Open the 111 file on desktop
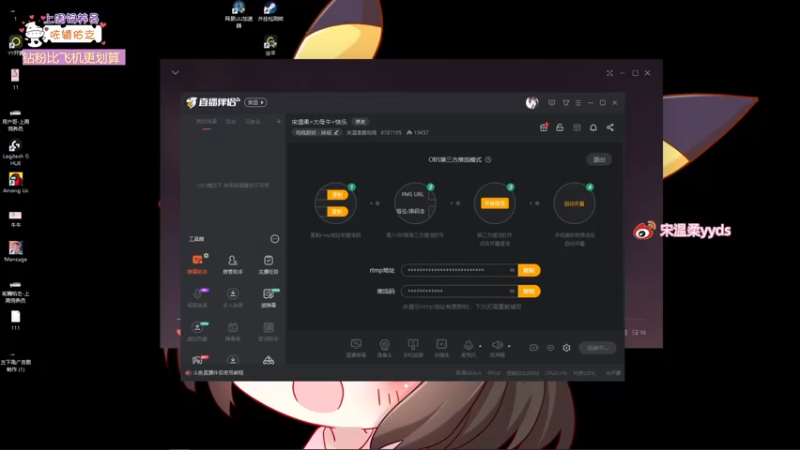Viewport: 800px width, 450px height. [x=15, y=320]
